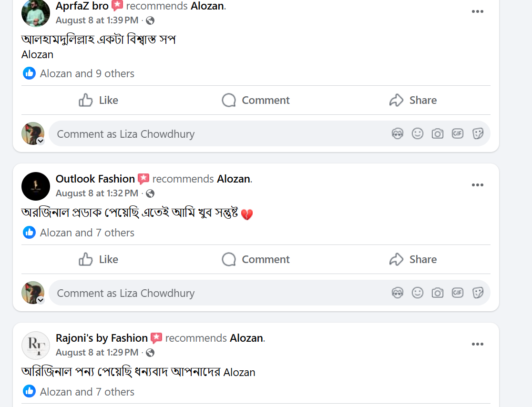The image size is (532, 407).
Task: Choose a sticker in the first comment box
Action: click(x=478, y=134)
